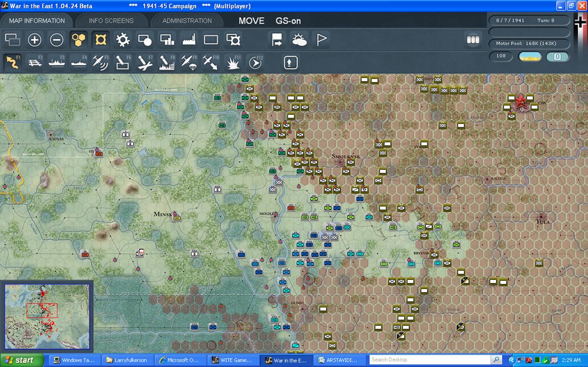Click the Search Desktop taskbar field
Viewport: 588px width, 367px height.
tap(430, 360)
